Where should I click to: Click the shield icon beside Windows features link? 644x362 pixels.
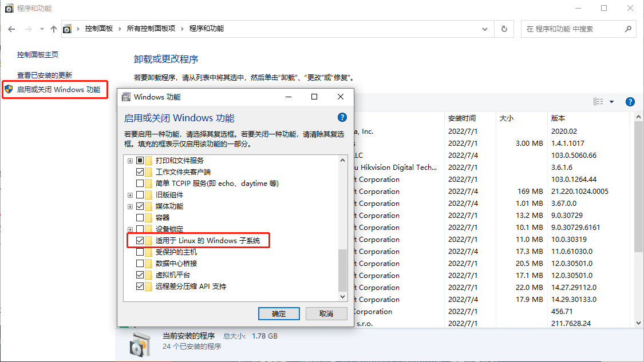pyautogui.click(x=9, y=89)
